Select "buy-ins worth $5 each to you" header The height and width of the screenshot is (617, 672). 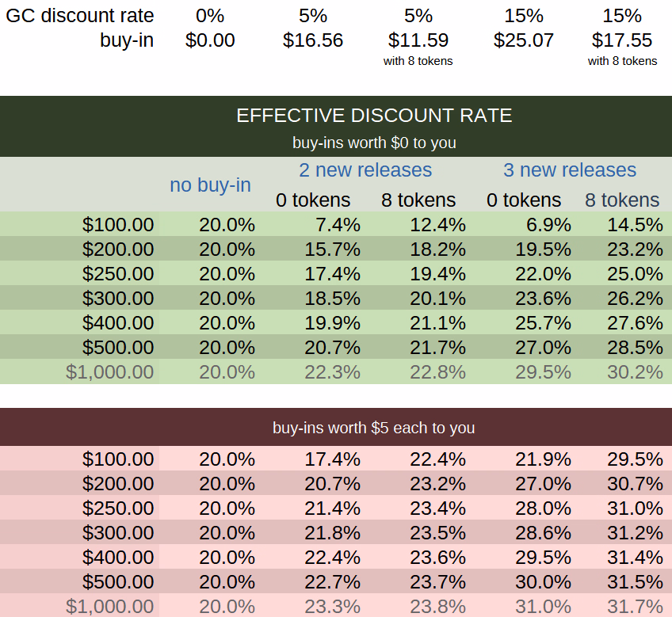coord(374,428)
